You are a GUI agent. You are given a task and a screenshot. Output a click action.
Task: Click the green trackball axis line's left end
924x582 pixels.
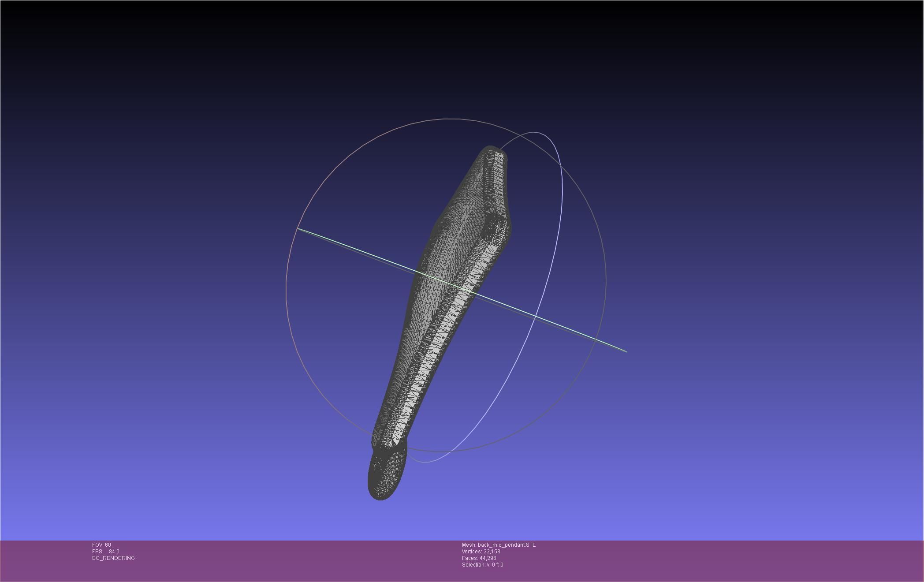tap(299, 229)
